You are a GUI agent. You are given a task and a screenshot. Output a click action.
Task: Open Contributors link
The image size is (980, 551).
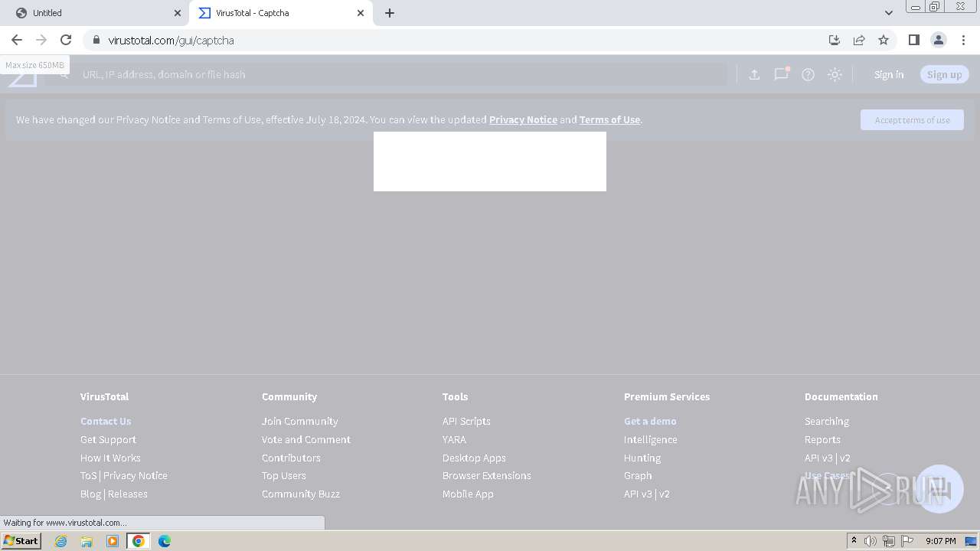pos(291,458)
